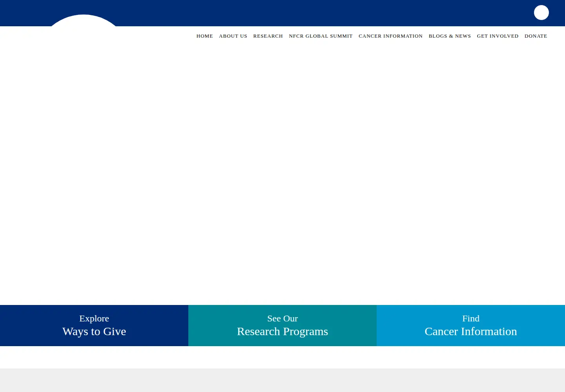Open the Explore Ways to Give tile
The image size is (565, 392).
[94, 325]
